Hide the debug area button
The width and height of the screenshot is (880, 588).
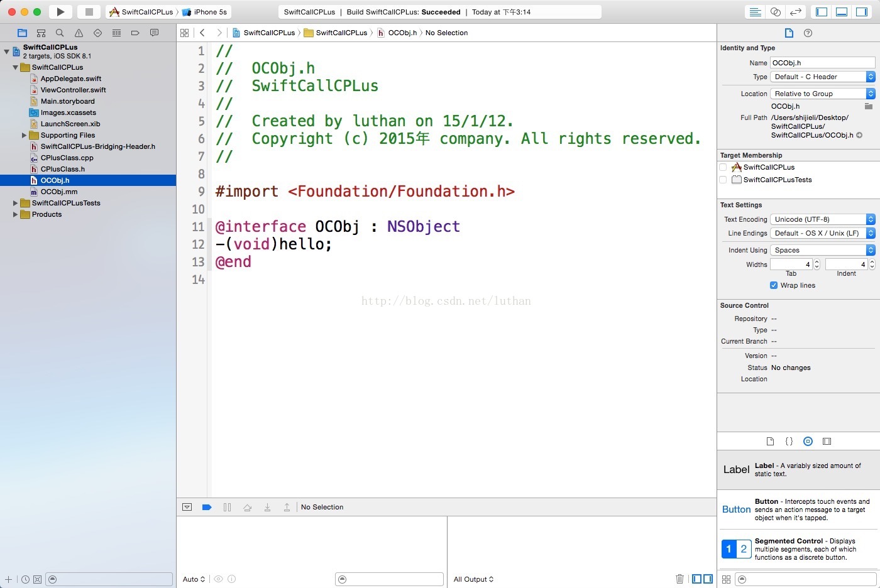click(x=187, y=507)
